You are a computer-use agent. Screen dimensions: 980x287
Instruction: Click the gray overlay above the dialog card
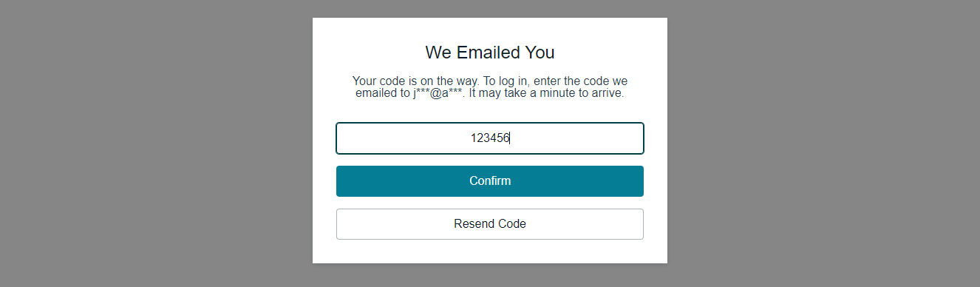tap(490, 9)
